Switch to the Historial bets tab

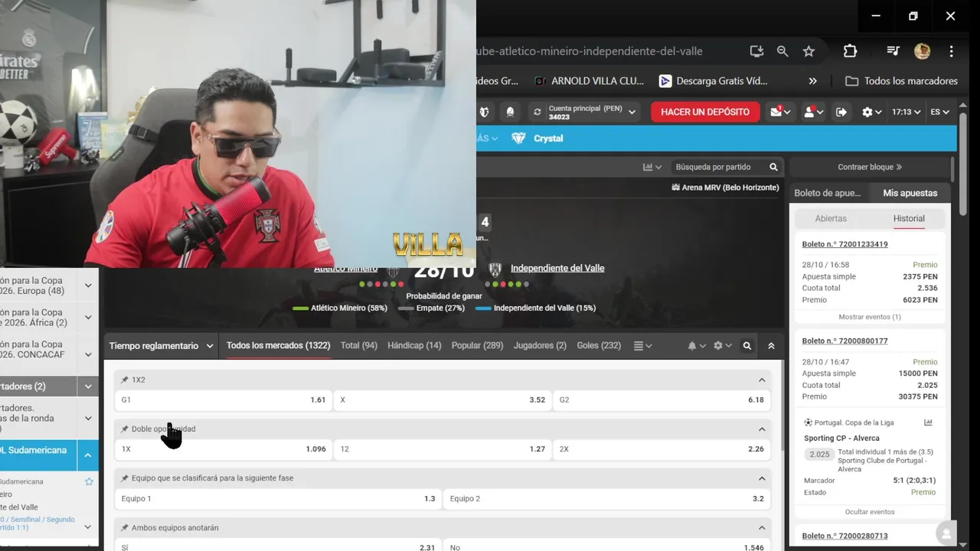909,219
